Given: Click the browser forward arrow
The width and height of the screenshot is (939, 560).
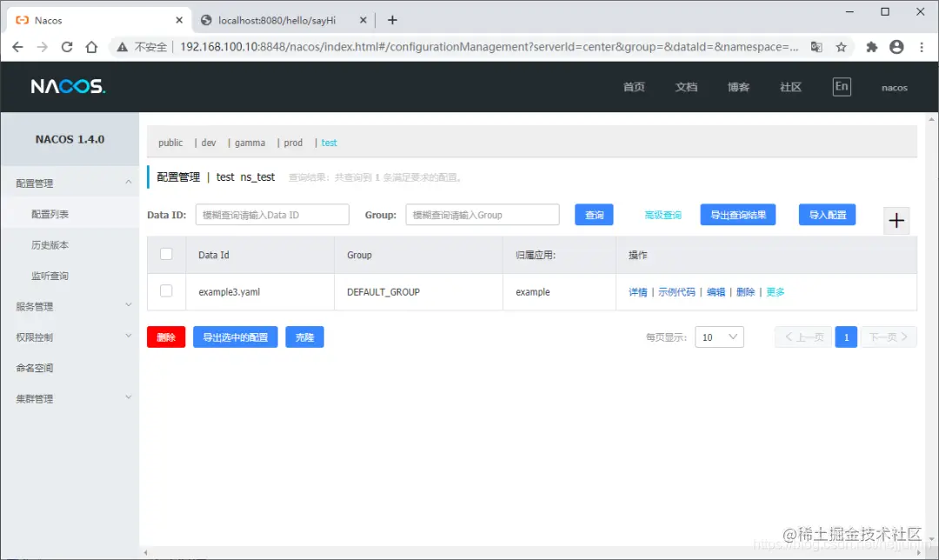Looking at the screenshot, I should point(42,47).
